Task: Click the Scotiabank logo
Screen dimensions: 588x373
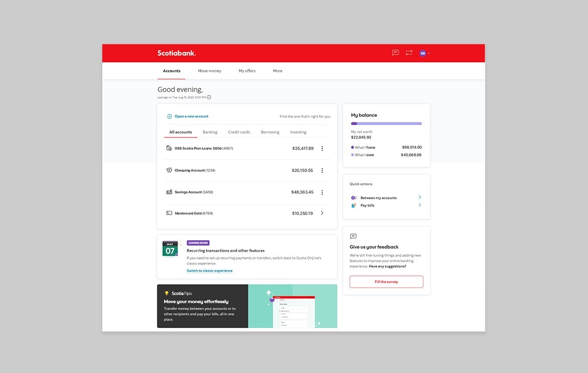Action: 176,53
